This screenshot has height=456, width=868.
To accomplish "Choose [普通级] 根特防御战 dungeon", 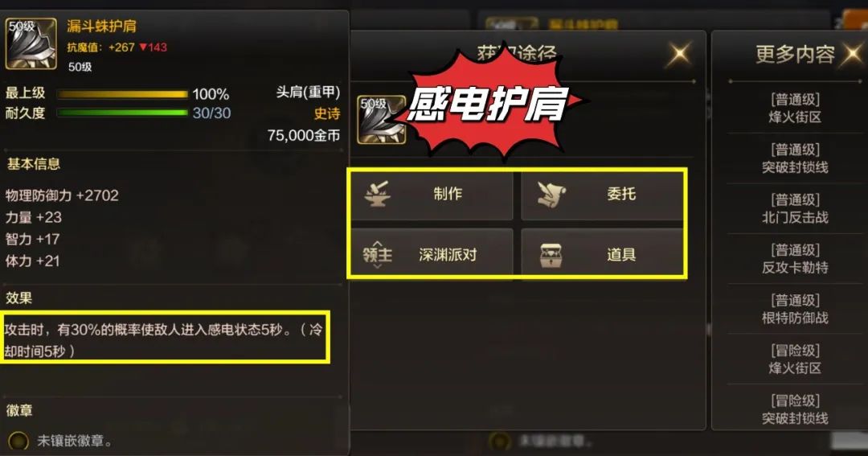I will point(795,309).
